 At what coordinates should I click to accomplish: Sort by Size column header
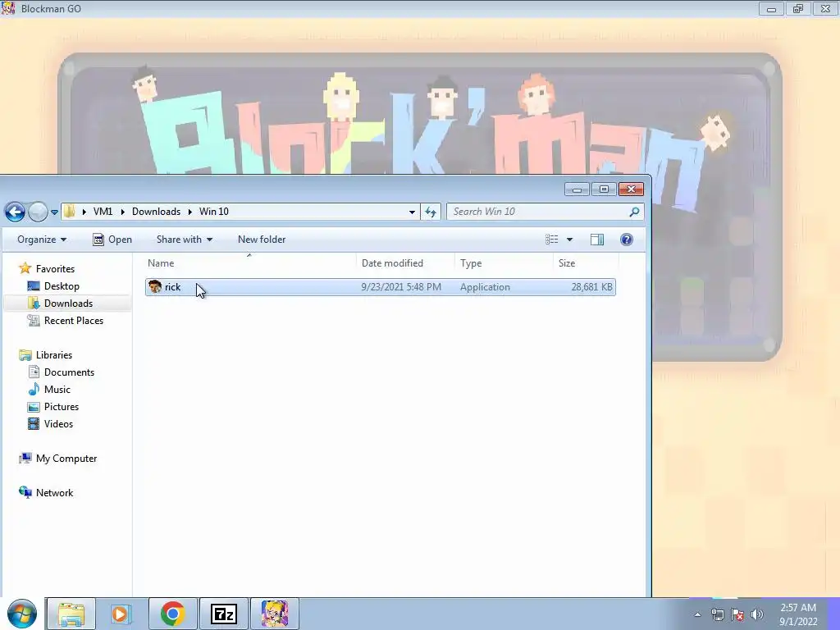pyautogui.click(x=586, y=263)
